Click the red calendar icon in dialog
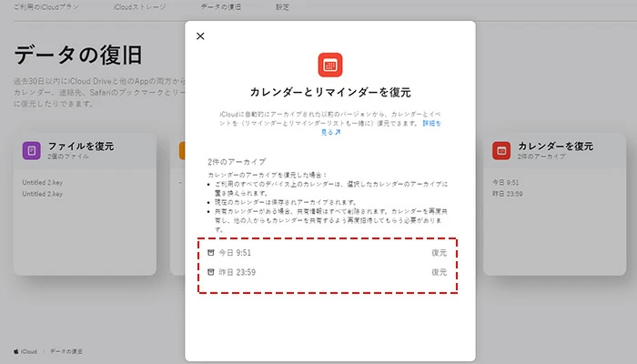This screenshot has height=364, width=637. pyautogui.click(x=329, y=65)
